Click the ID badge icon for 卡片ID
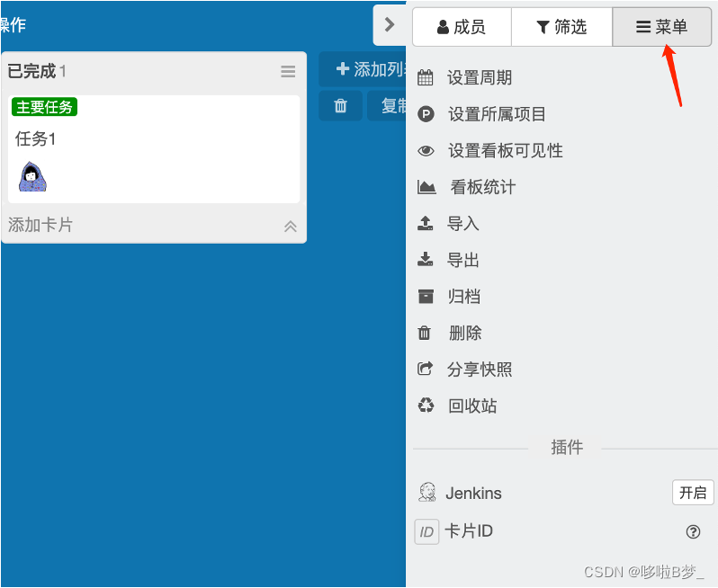Image resolution: width=718 pixels, height=588 pixels. coord(426,531)
